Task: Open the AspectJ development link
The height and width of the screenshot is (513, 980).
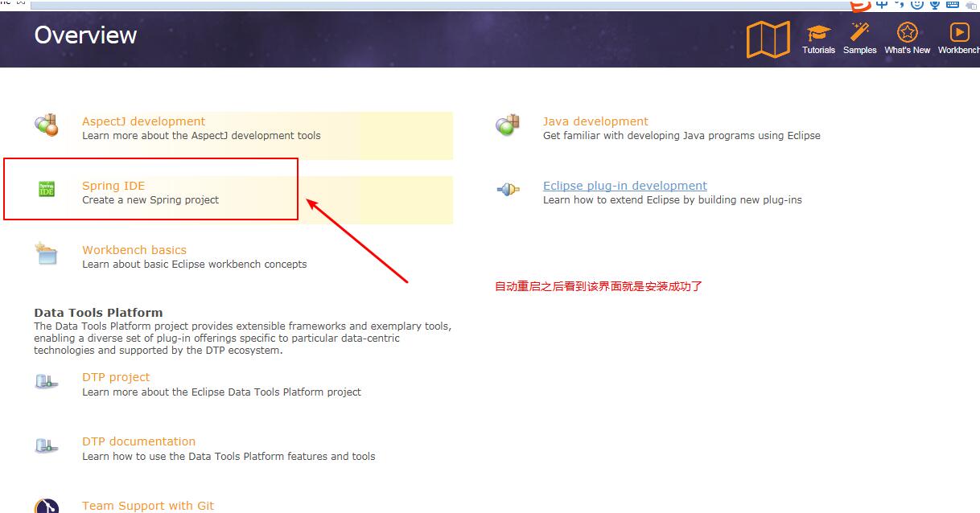Action: pos(143,121)
